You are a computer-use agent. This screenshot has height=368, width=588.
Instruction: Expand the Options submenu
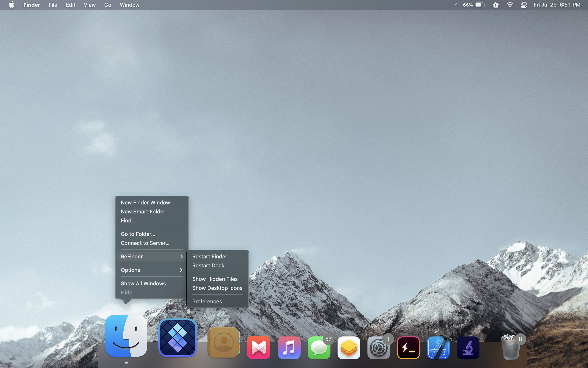pyautogui.click(x=152, y=270)
